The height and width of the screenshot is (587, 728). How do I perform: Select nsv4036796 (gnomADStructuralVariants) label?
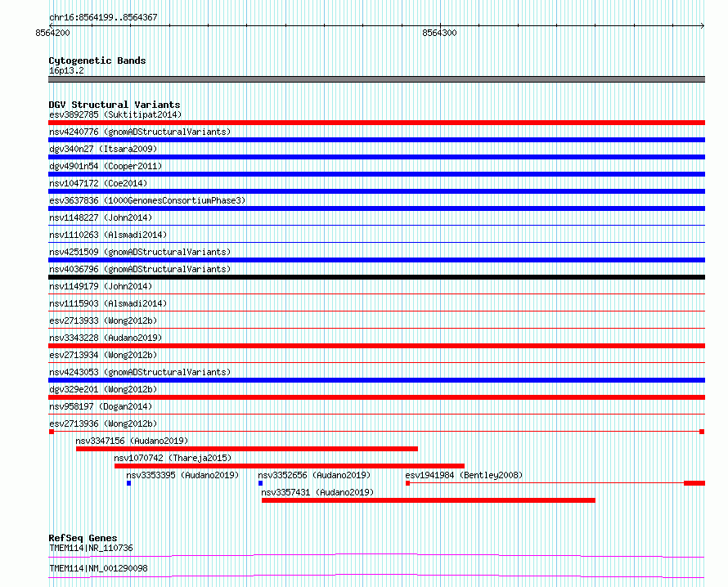[x=140, y=269]
